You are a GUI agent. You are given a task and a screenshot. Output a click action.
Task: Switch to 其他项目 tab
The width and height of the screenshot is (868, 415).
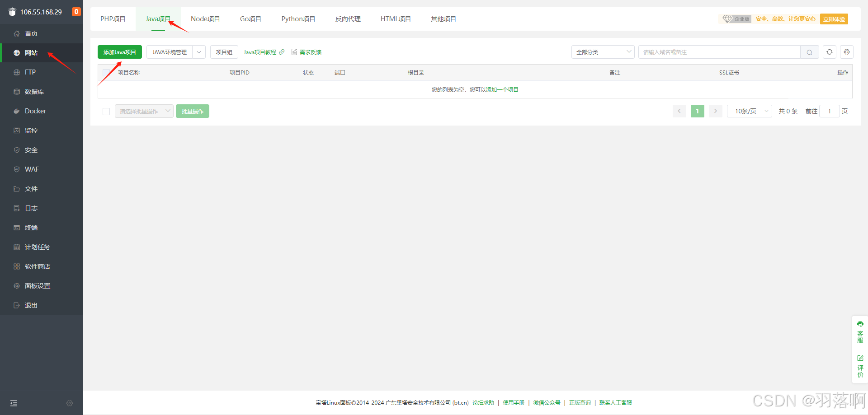pyautogui.click(x=443, y=19)
